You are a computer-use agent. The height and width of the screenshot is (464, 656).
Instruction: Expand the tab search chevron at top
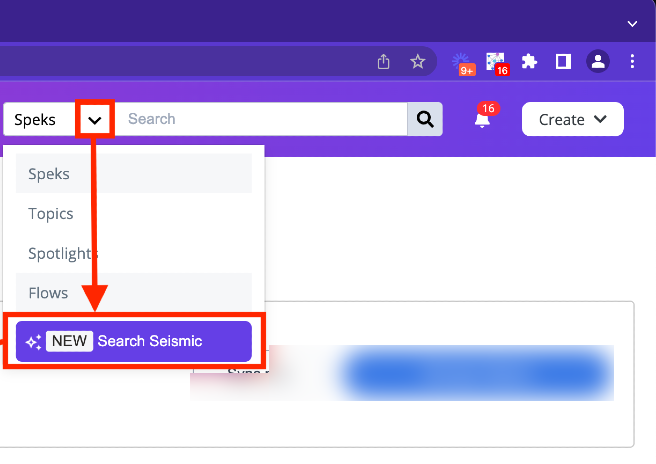(632, 24)
